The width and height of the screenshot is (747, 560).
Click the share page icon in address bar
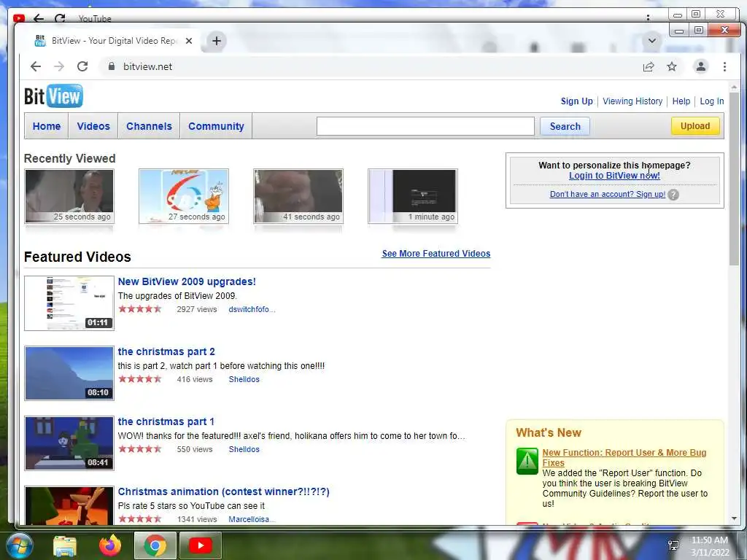(649, 66)
